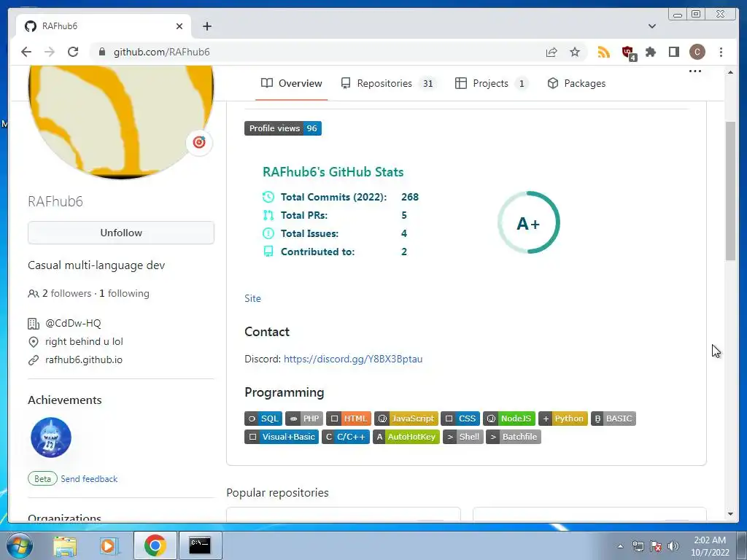Click the Shell badge

tap(462, 437)
